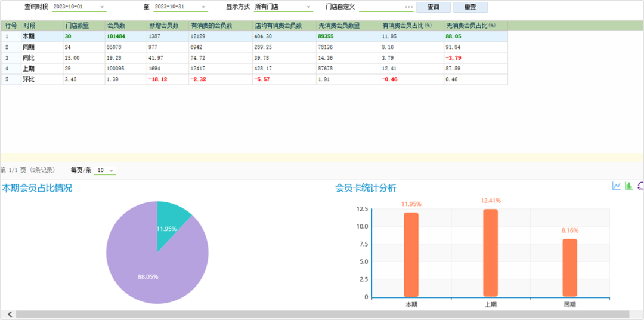Sort by the 新增会员数 column header

168,26
